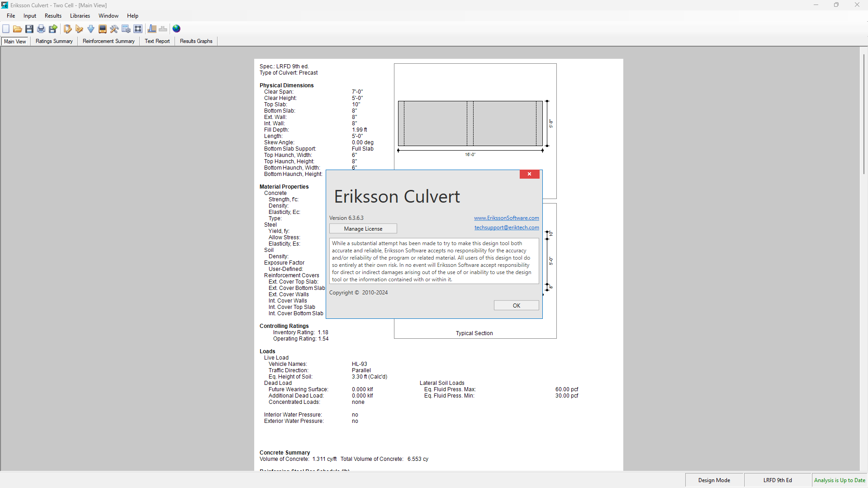
Task: Click the Manage License button
Action: click(363, 229)
